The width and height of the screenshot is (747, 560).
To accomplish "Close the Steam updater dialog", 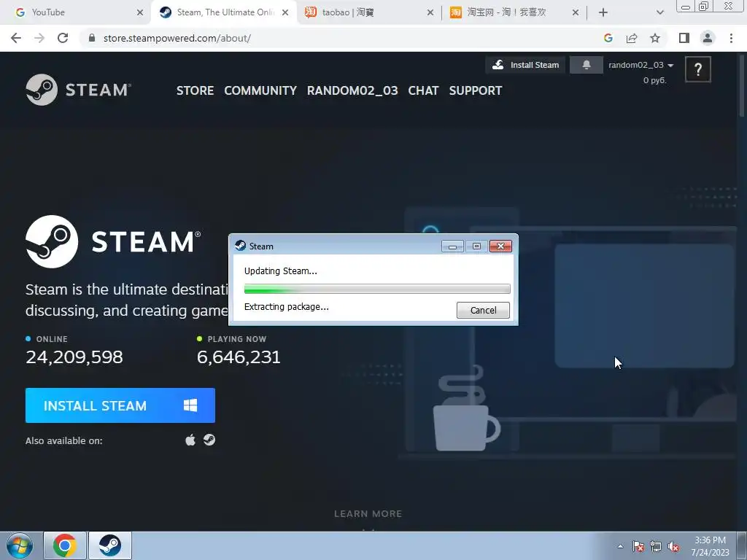I will [x=500, y=246].
